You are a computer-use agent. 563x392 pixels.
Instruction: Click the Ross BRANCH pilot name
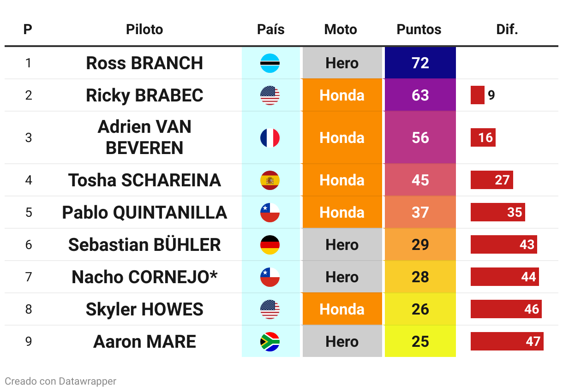pos(144,63)
